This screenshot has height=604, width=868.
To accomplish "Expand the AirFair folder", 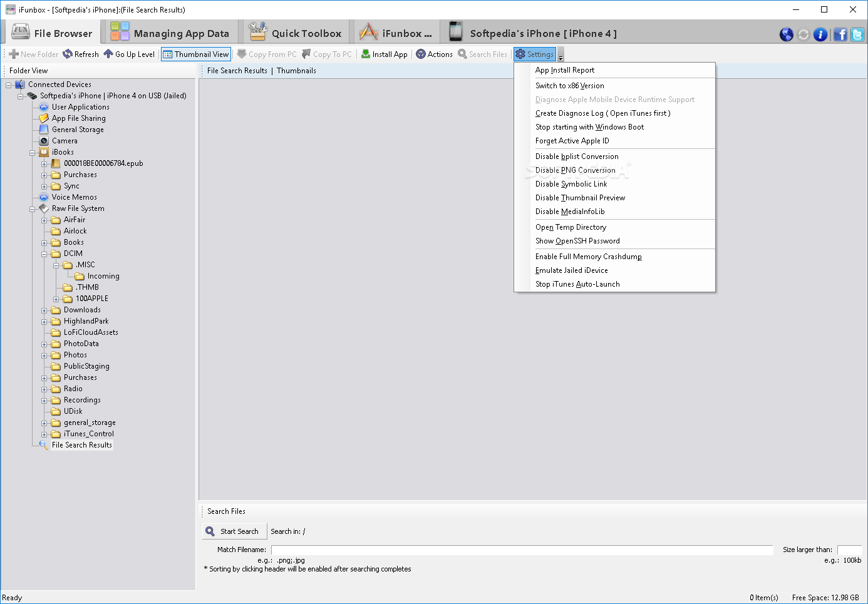I will pyautogui.click(x=44, y=220).
